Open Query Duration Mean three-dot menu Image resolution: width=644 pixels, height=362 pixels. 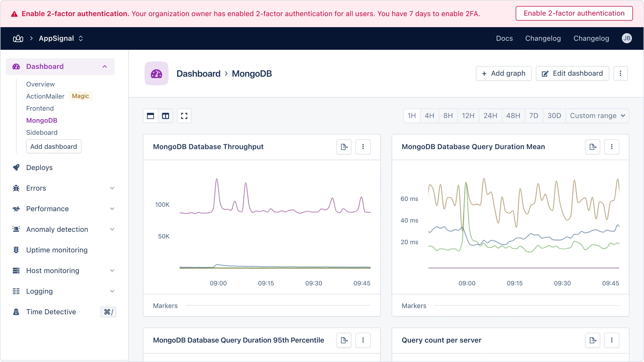pyautogui.click(x=612, y=147)
